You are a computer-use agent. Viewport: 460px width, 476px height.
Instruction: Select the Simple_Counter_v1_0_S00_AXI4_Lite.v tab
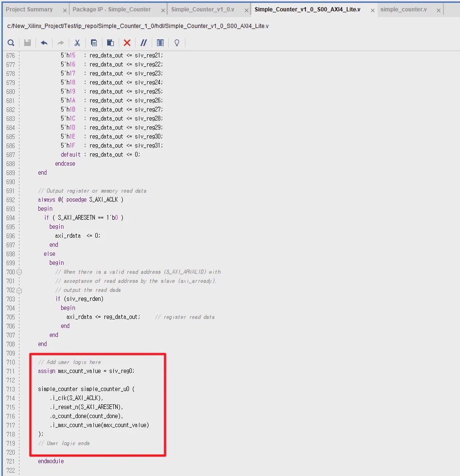(307, 9)
